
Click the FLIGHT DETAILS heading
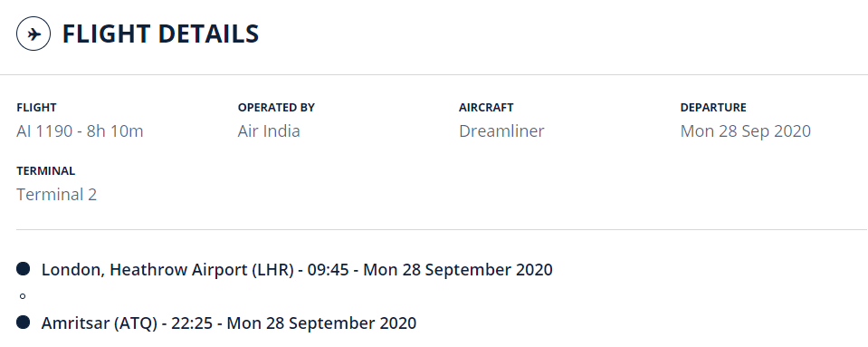tap(160, 34)
